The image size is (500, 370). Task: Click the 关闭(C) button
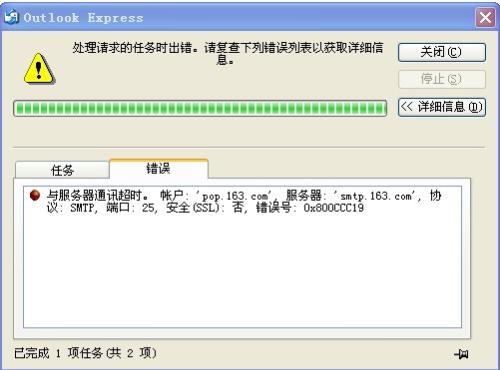[442, 52]
